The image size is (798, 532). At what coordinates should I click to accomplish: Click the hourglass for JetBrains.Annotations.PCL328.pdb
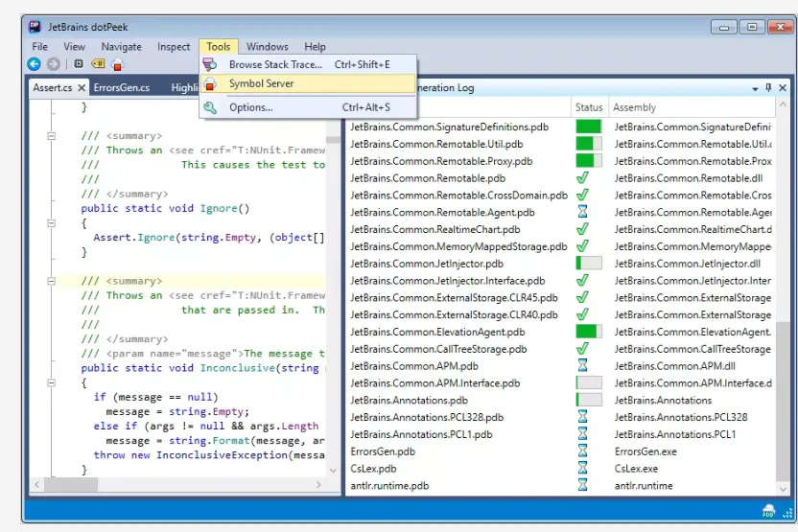(x=583, y=417)
